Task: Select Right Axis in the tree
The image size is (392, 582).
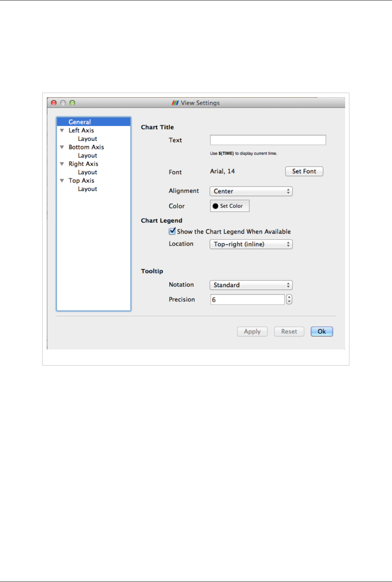Action: click(83, 164)
